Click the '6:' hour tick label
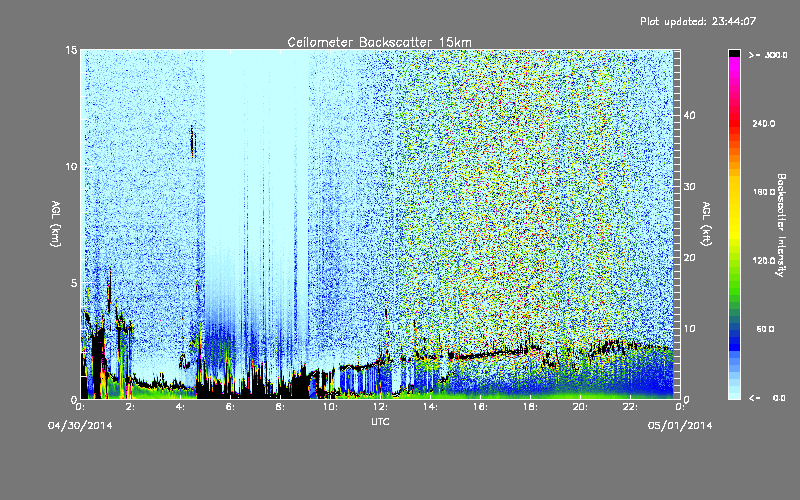The height and width of the screenshot is (500, 800). pyautogui.click(x=231, y=407)
